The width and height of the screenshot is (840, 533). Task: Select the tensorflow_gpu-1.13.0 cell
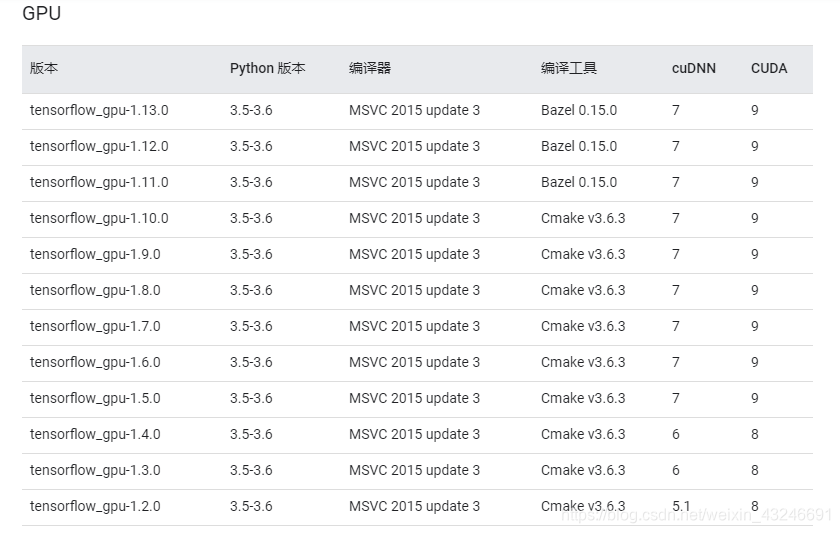tap(99, 110)
